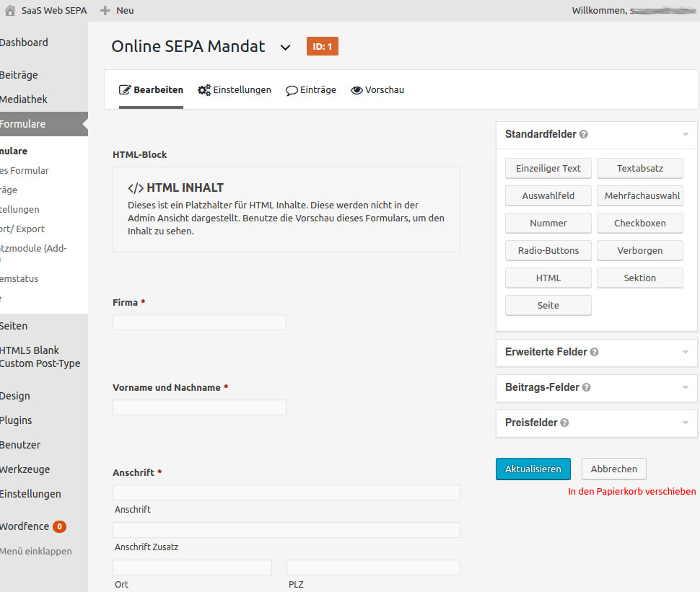
Task: Open Beiträge in the sidebar
Action: coord(19,75)
